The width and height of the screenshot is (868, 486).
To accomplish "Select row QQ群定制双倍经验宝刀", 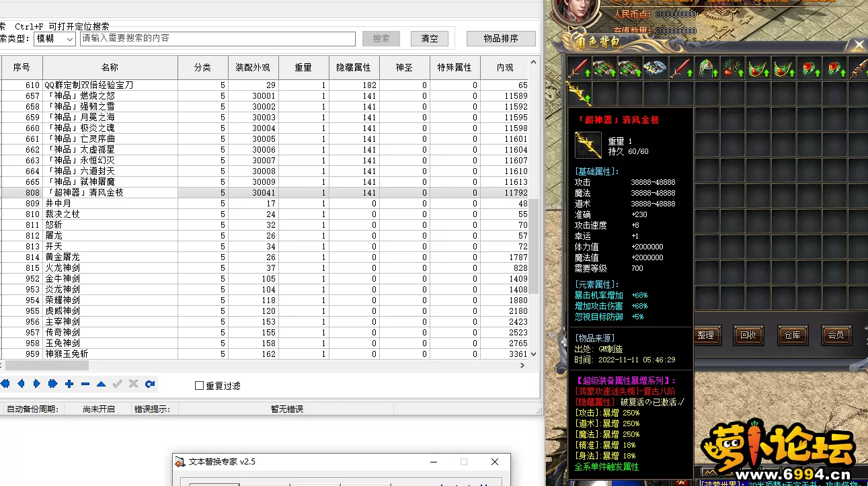I will (x=264, y=85).
